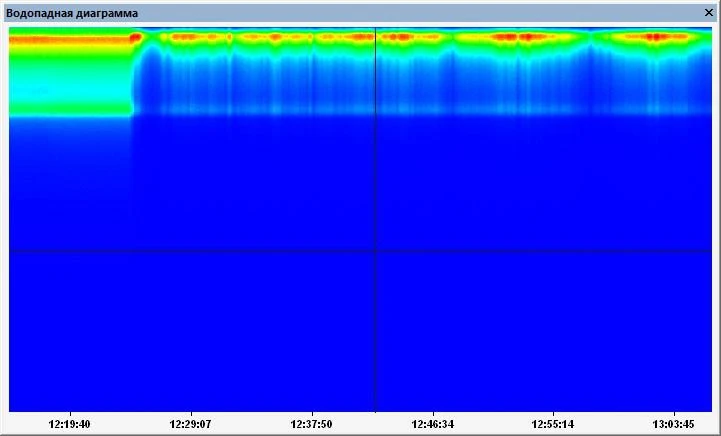721x436 pixels.
Task: Click the 12:37:50 timestamp on the axis
Action: point(311,424)
